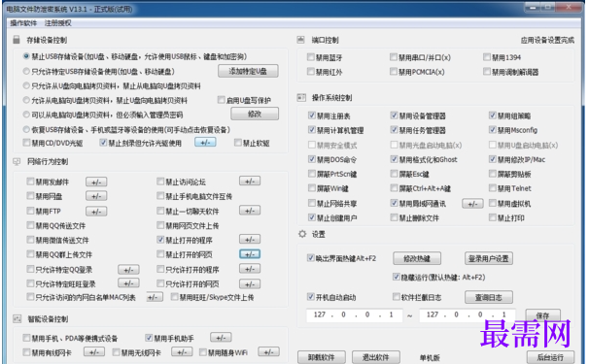Enable the 启用U盘写保护 checkbox
This screenshot has width=589, height=364.
(222, 100)
